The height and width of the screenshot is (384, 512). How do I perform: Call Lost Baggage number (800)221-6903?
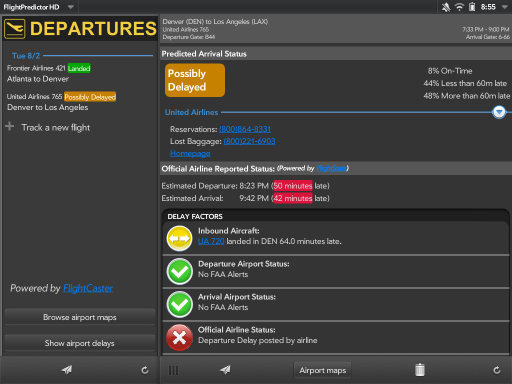pos(249,141)
